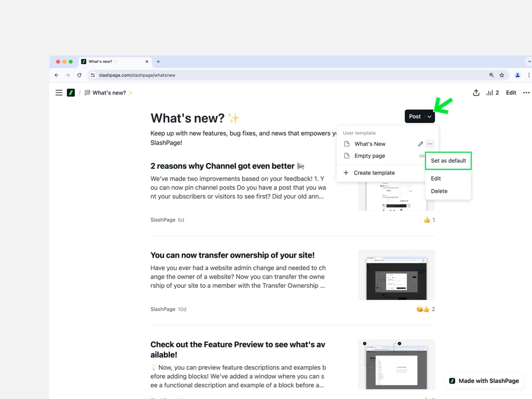
Task: Click 'SlashPage 6d' author line
Action: (x=167, y=220)
